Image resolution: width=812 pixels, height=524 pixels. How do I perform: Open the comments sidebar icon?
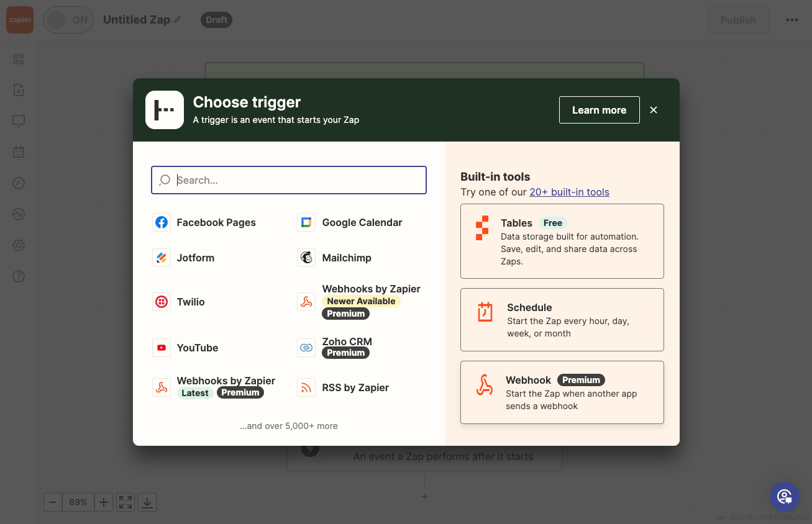(19, 120)
